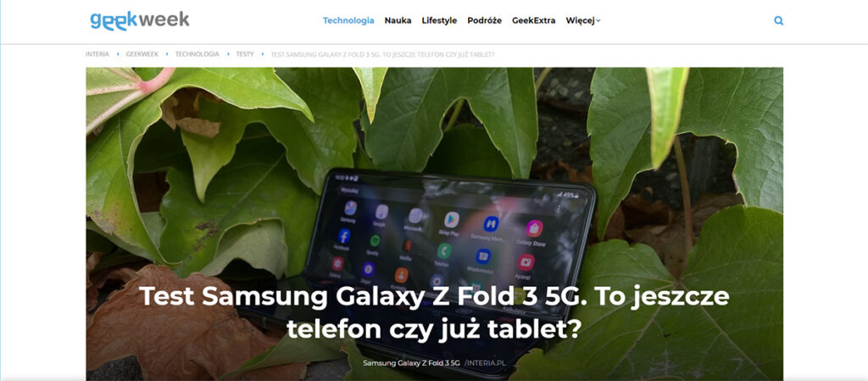Click the arrow separator after TESTY breadcrumb
This screenshot has height=381, width=868.
pyautogui.click(x=263, y=54)
